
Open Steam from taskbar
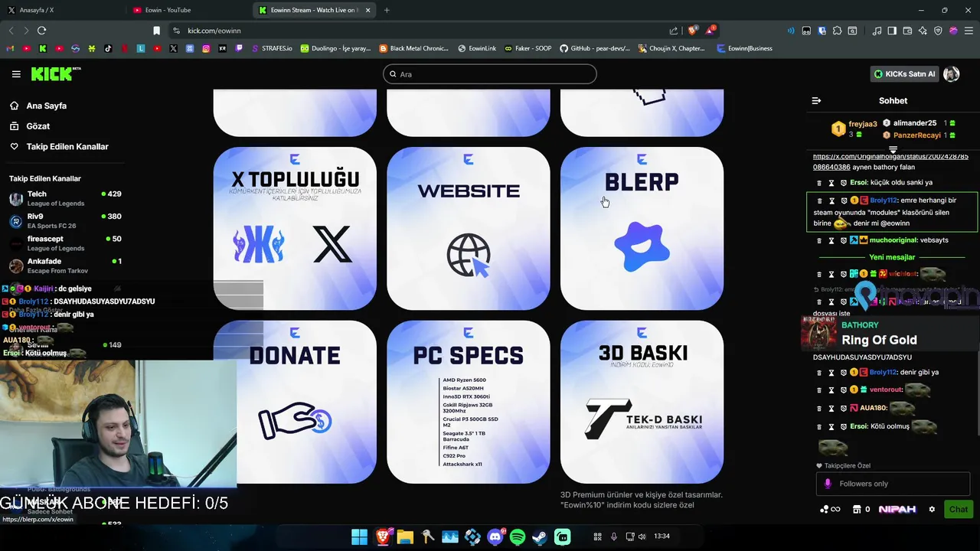tap(540, 536)
